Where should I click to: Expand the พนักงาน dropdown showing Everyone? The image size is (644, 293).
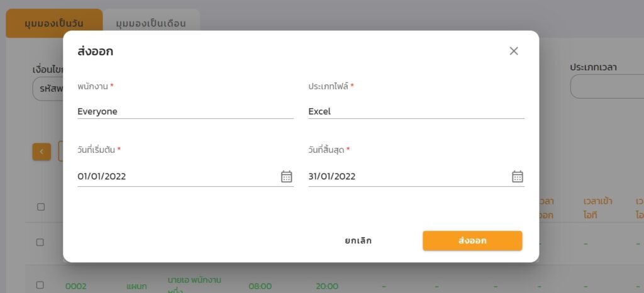tap(186, 111)
